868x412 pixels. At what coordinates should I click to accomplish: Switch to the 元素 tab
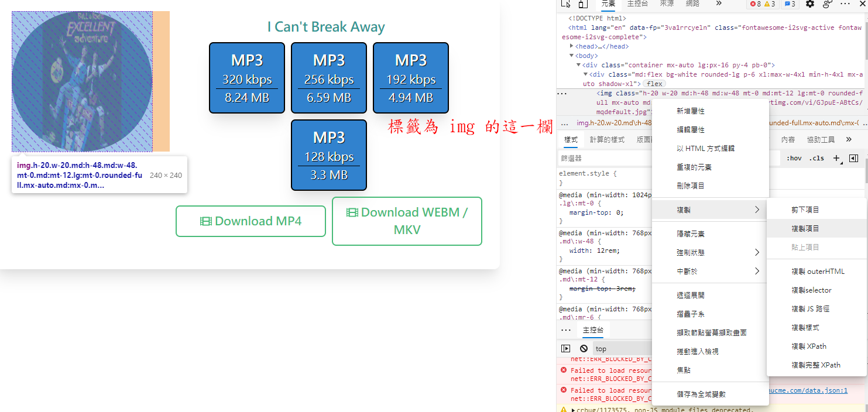pos(608,4)
